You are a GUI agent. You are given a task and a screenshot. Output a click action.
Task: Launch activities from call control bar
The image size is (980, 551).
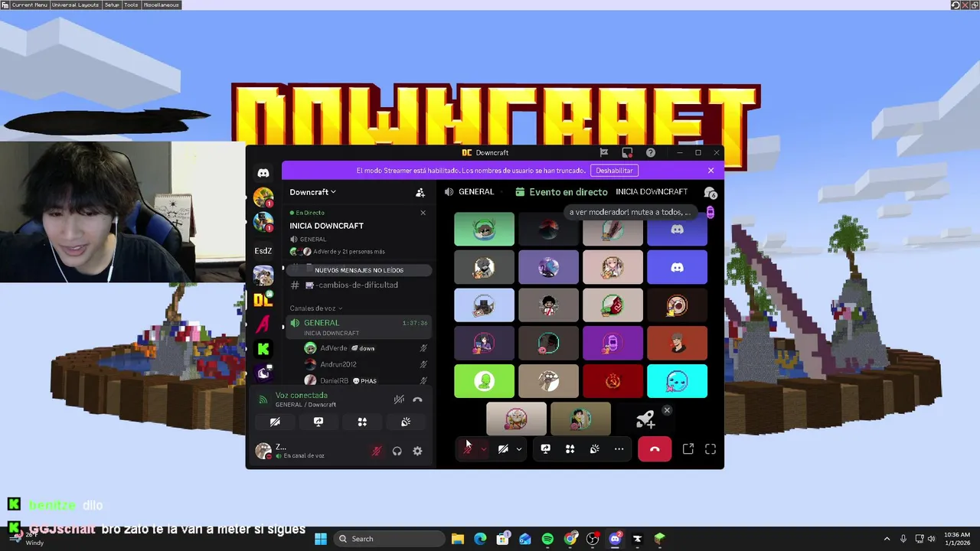click(570, 449)
